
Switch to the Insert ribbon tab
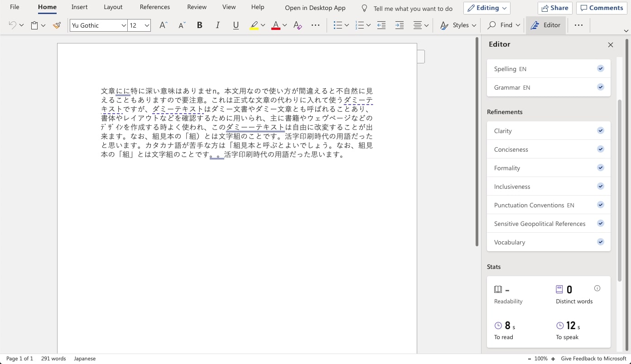pyautogui.click(x=79, y=7)
